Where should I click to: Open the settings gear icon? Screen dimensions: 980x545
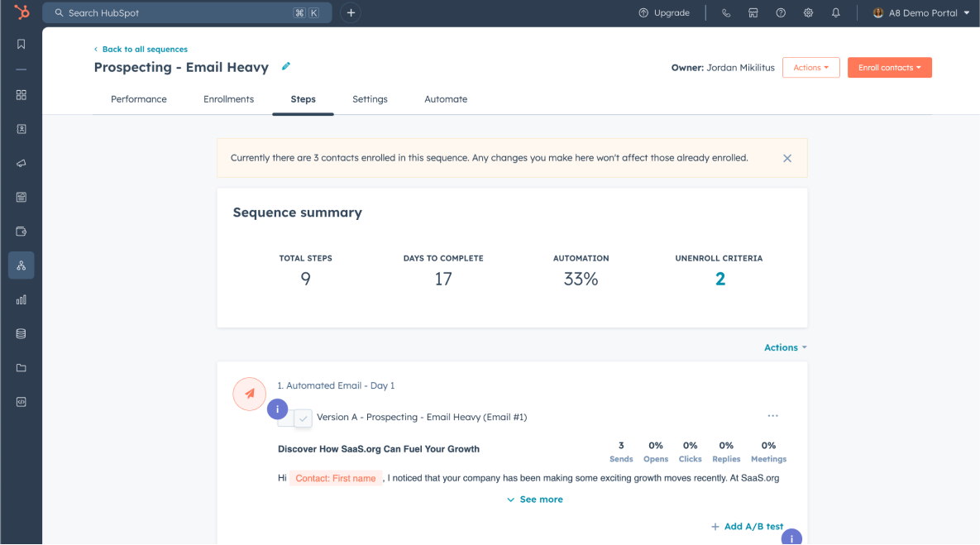click(808, 12)
